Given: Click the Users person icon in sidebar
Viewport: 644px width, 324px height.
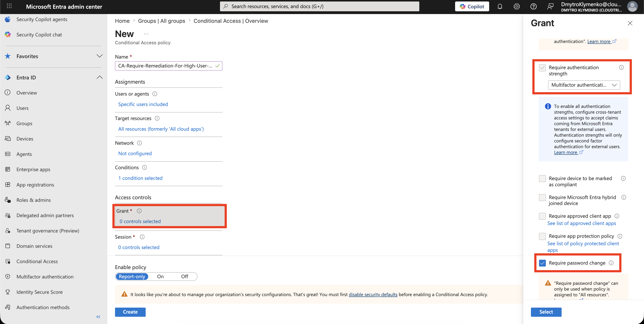Looking at the screenshot, I should tap(8, 108).
